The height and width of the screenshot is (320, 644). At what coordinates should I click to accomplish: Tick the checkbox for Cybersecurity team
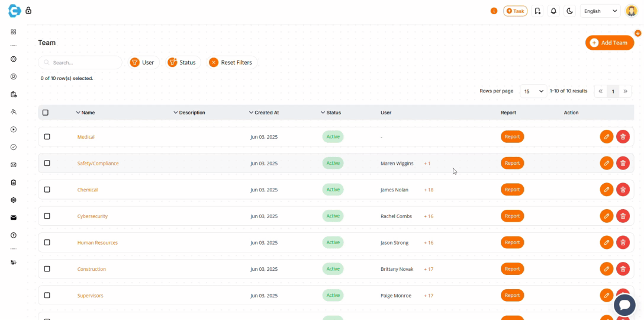[x=47, y=216]
